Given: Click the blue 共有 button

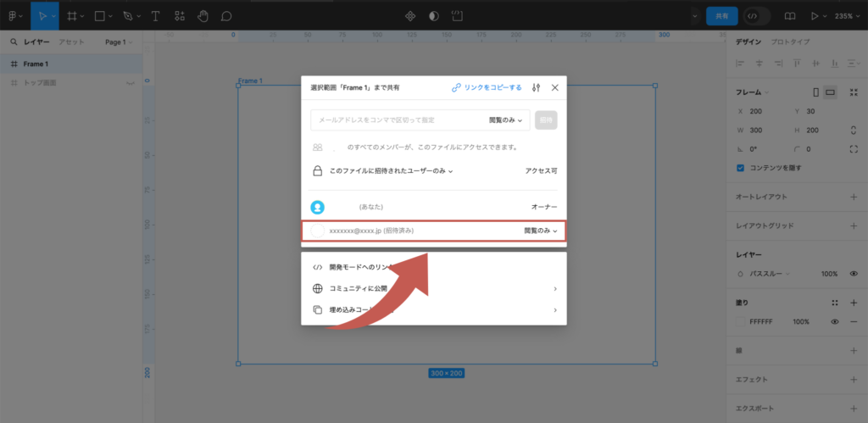Looking at the screenshot, I should click(722, 15).
